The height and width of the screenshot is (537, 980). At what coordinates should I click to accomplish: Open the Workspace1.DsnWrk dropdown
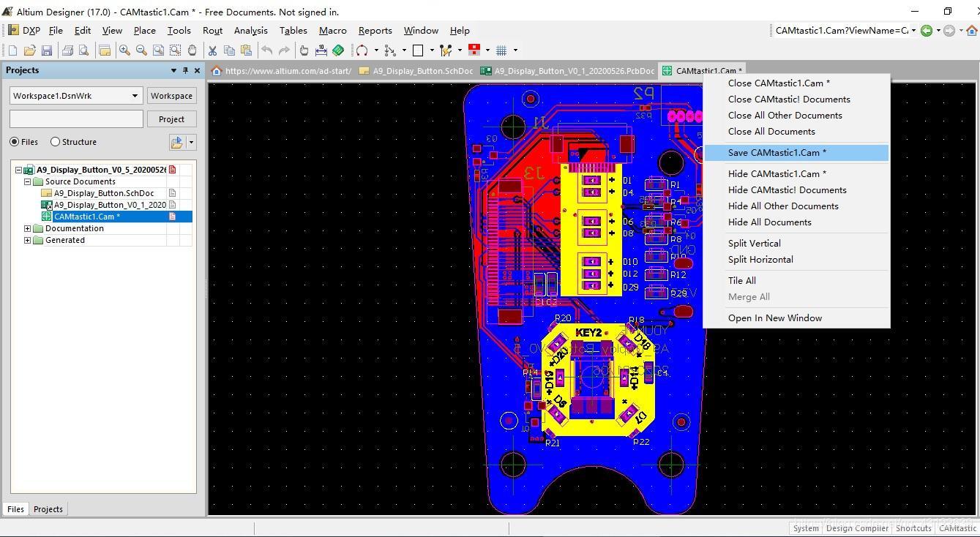pos(75,96)
